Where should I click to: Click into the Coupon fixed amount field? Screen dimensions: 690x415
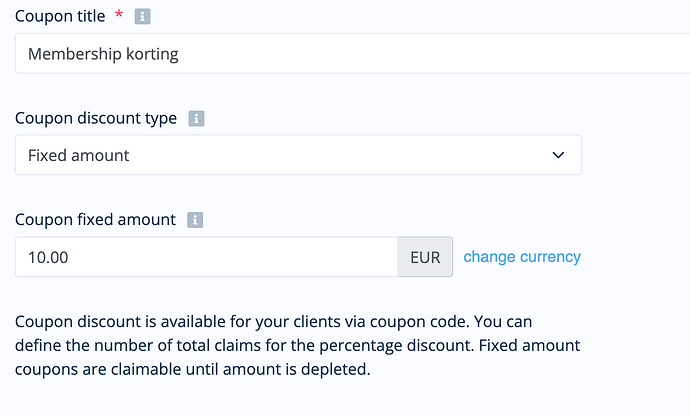(x=206, y=257)
